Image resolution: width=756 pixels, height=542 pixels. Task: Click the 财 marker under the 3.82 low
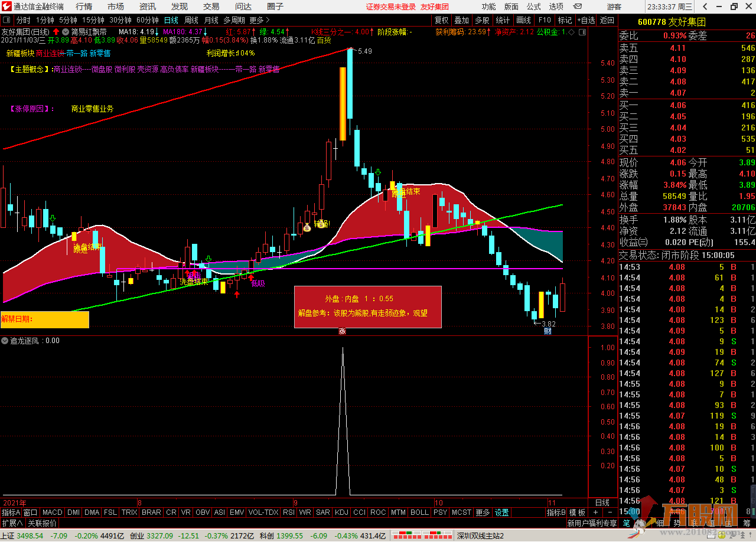tap(548, 331)
